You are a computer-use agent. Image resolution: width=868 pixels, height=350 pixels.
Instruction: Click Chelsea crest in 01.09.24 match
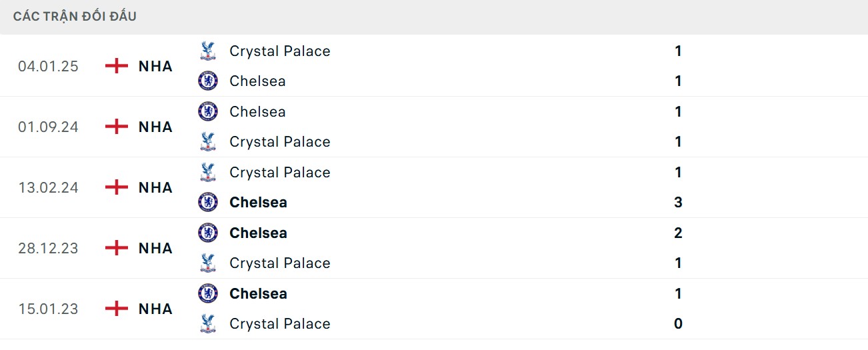208,112
